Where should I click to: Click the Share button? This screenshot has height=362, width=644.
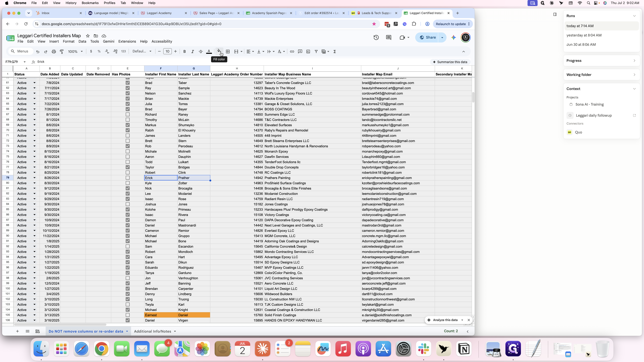(x=428, y=37)
